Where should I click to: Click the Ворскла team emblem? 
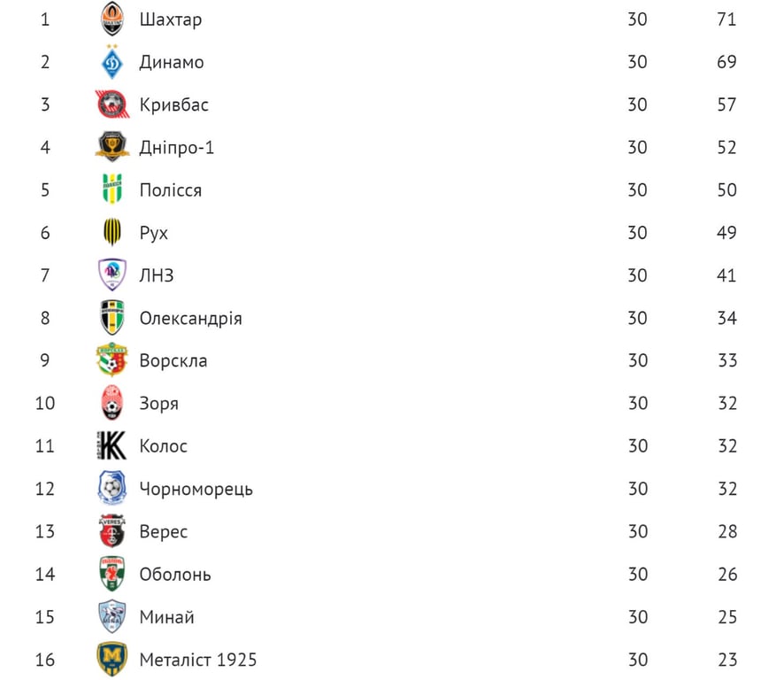click(x=112, y=360)
